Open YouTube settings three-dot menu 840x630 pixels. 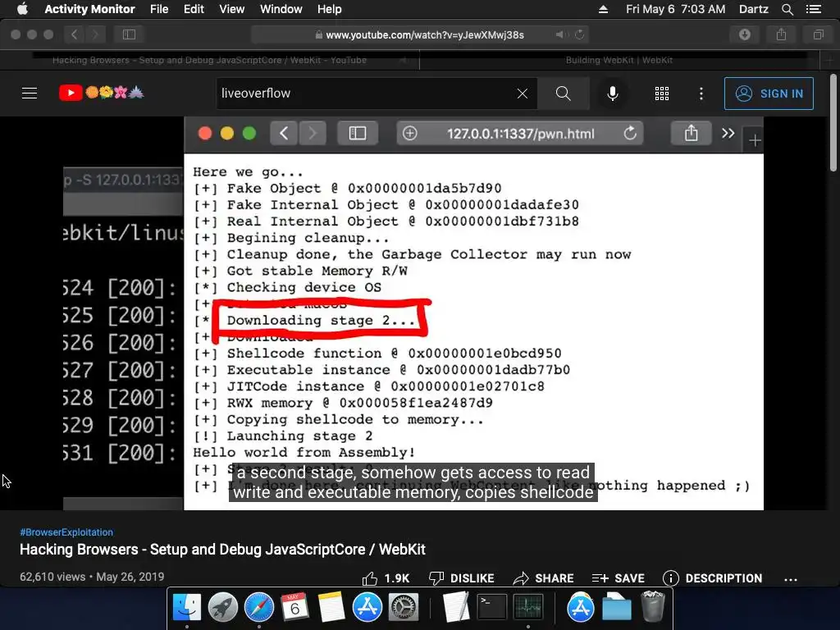pos(701,94)
